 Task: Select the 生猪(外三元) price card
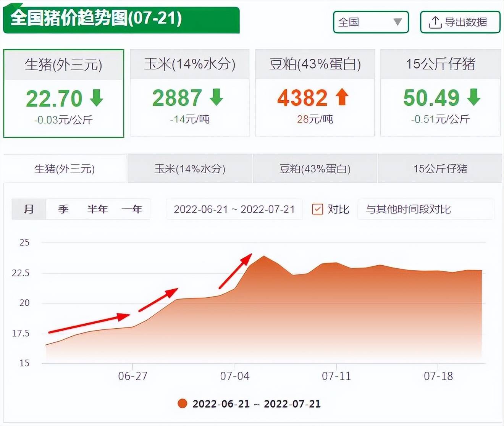pyautogui.click(x=64, y=93)
